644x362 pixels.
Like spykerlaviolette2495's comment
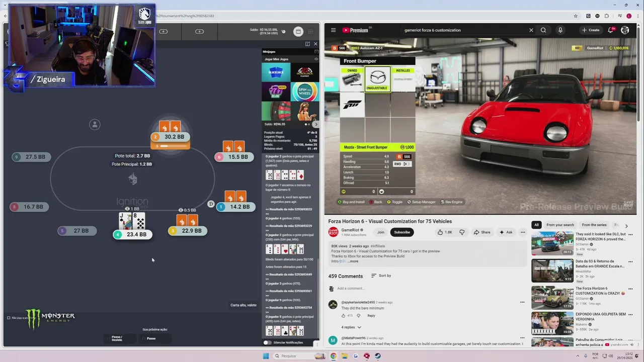tap(344, 316)
